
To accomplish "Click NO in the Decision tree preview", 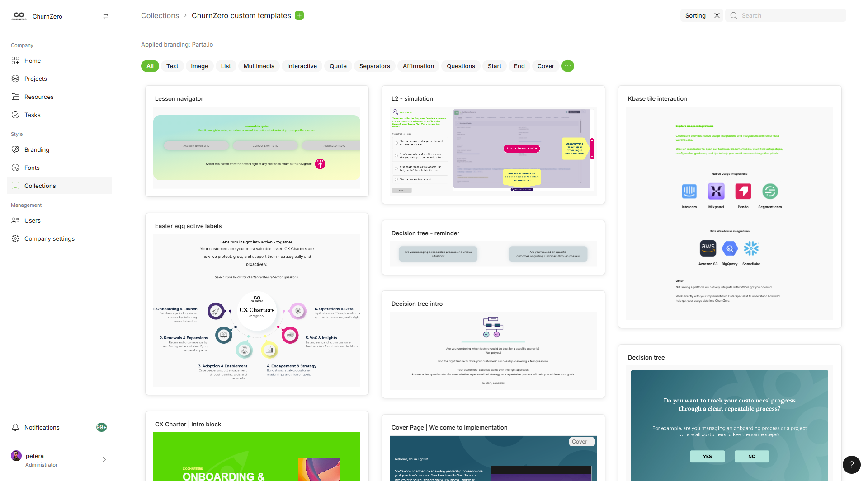I will (752, 456).
